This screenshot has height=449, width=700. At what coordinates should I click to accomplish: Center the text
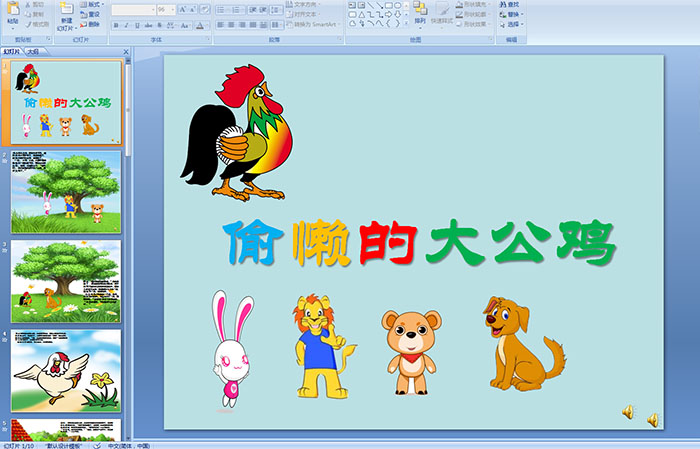click(x=231, y=25)
